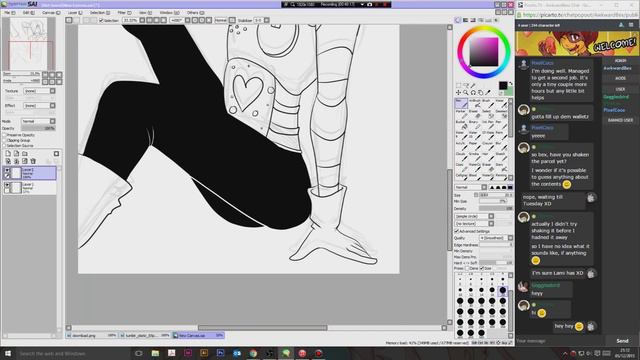The height and width of the screenshot is (360, 640).
Task: Swap foreground and background colors arrow
Action: (511, 83)
